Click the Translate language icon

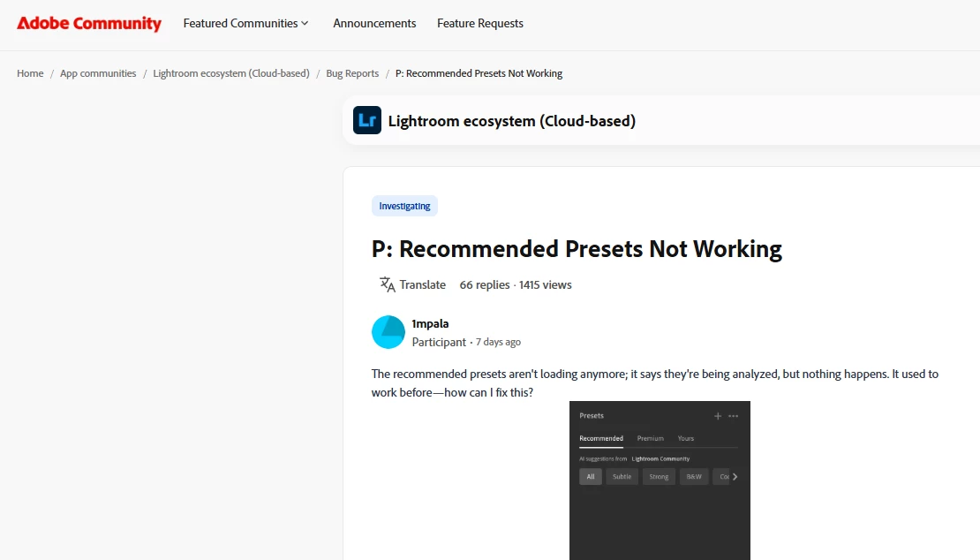(x=388, y=284)
